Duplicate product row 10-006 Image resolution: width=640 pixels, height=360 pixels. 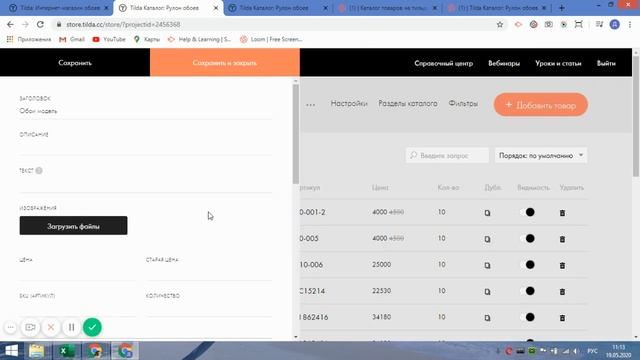click(x=487, y=265)
